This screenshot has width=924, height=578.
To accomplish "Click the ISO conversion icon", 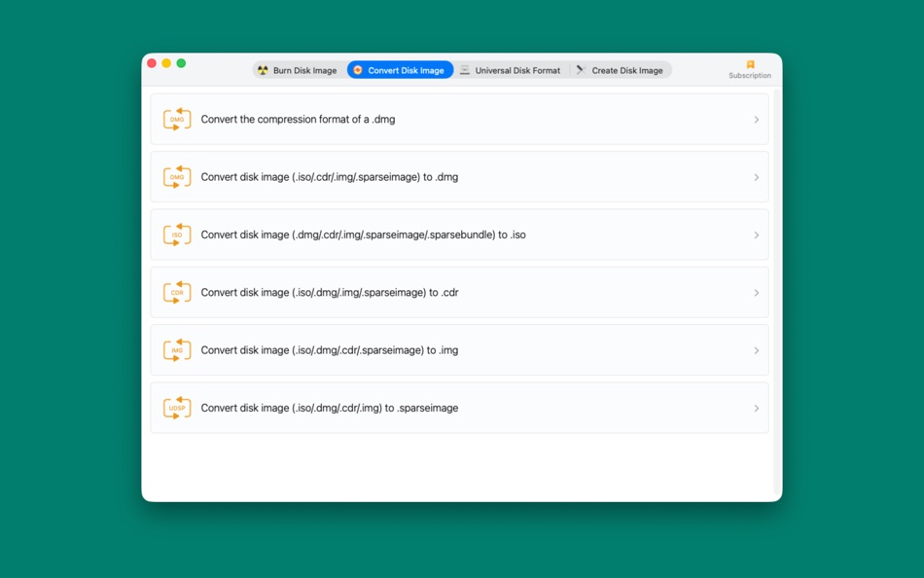I will click(x=176, y=235).
